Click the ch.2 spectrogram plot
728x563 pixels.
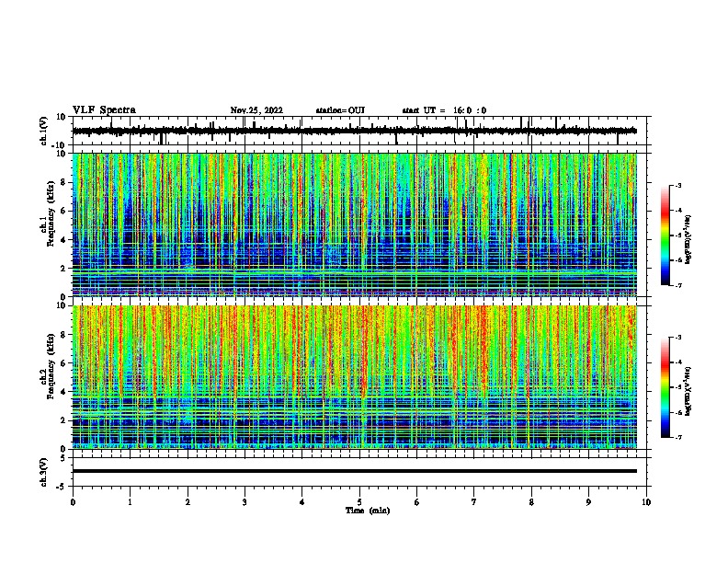[x=355, y=377]
